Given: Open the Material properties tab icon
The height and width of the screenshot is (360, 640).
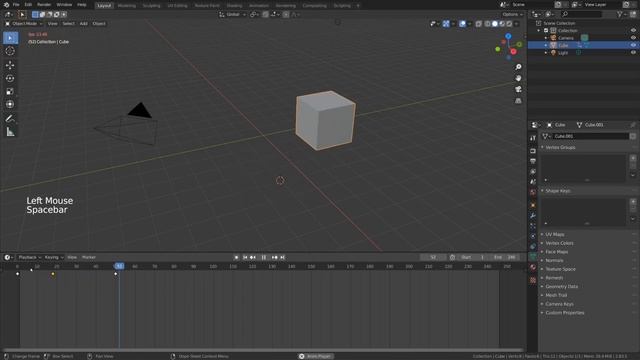Looking at the screenshot, I should coord(533,267).
